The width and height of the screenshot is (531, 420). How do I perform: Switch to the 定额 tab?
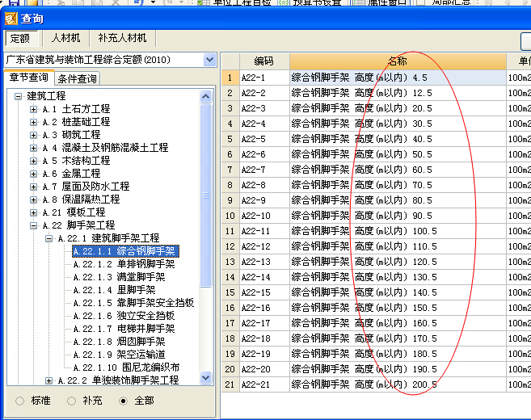click(x=20, y=38)
